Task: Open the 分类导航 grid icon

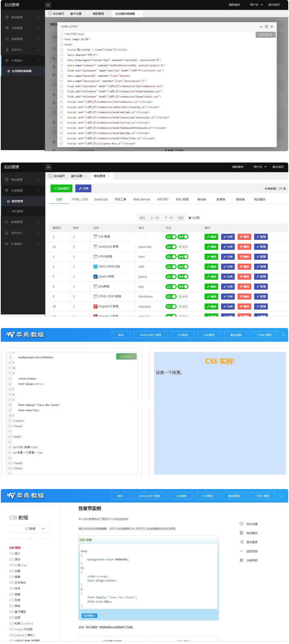Action: point(241,560)
